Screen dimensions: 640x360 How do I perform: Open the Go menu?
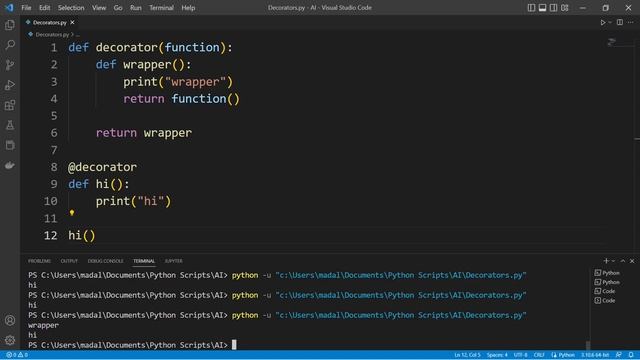click(118, 8)
